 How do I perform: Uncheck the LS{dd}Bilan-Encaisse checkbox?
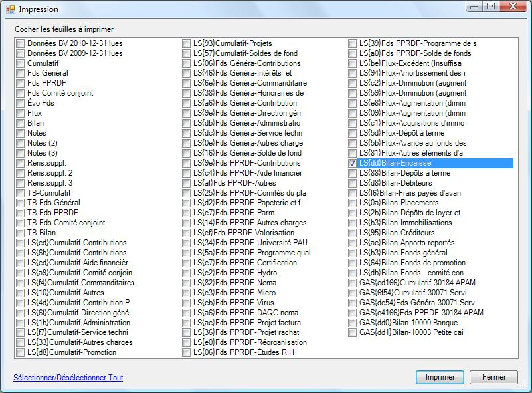coord(353,163)
